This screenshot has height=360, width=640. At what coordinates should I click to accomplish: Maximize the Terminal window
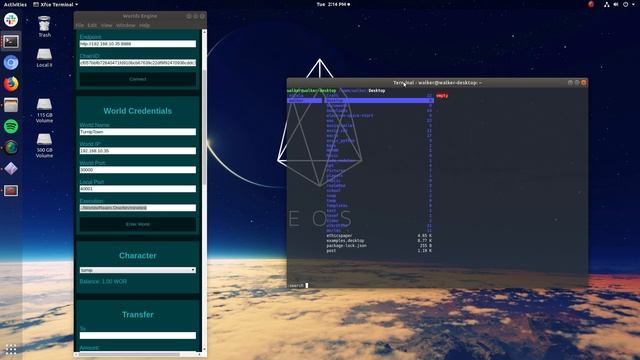[577, 82]
